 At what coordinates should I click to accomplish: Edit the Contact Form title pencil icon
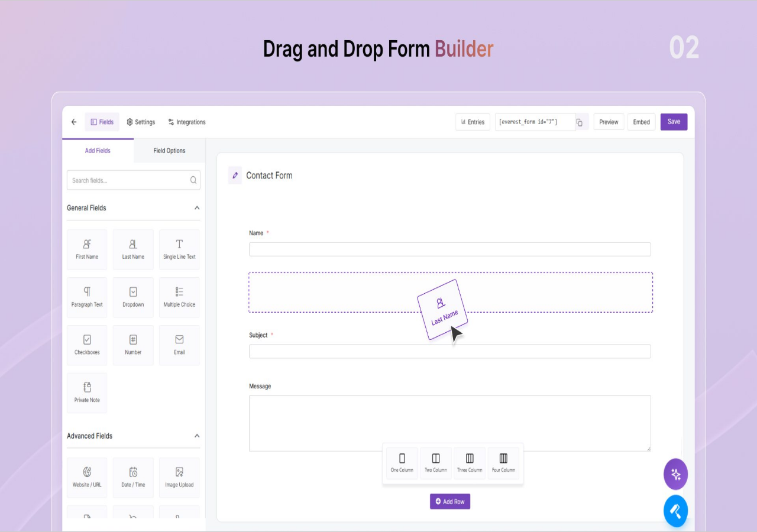pos(235,176)
